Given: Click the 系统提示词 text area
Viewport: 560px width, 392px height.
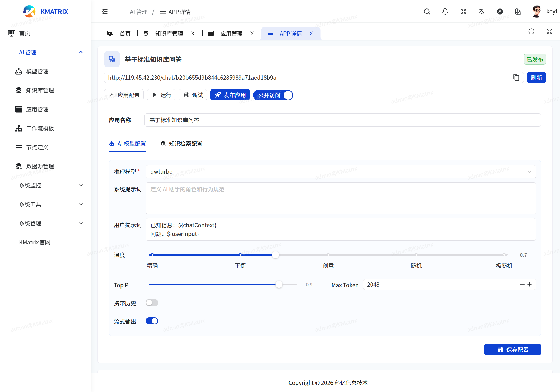Looking at the screenshot, I should pos(340,198).
